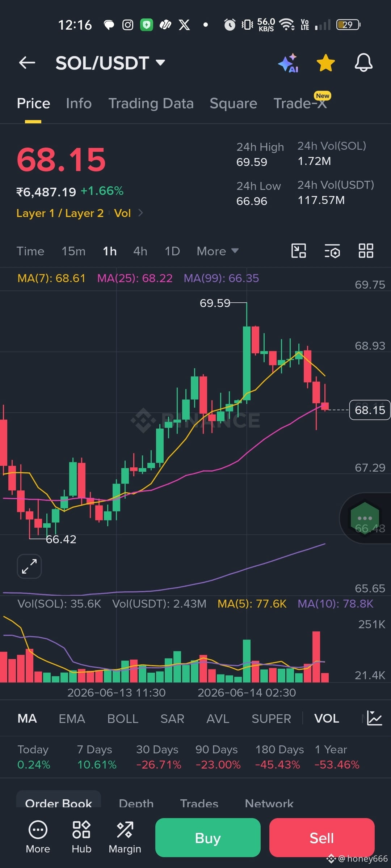Tap the floating green hexagon chat bubble
The image size is (391, 868).
365,518
